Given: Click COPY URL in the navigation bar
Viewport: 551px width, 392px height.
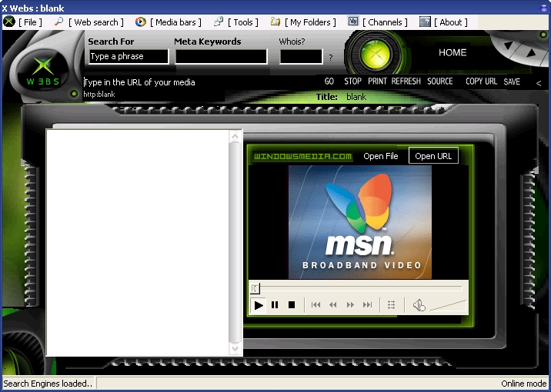Looking at the screenshot, I should point(481,81).
